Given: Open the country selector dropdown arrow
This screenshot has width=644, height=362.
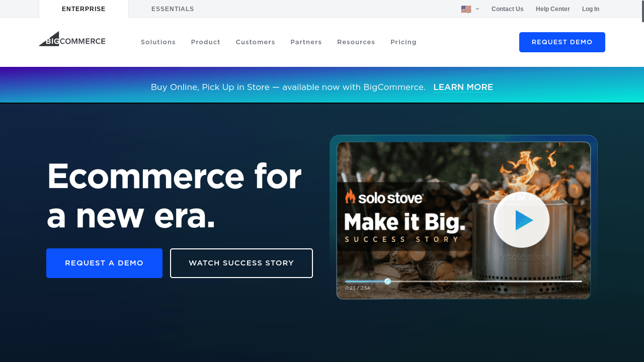Looking at the screenshot, I should click(477, 9).
